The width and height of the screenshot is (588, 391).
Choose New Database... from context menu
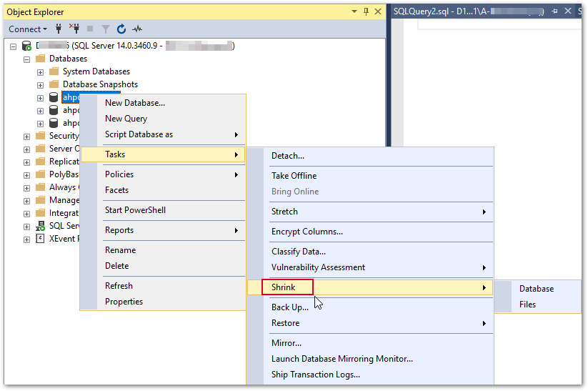(x=163, y=103)
